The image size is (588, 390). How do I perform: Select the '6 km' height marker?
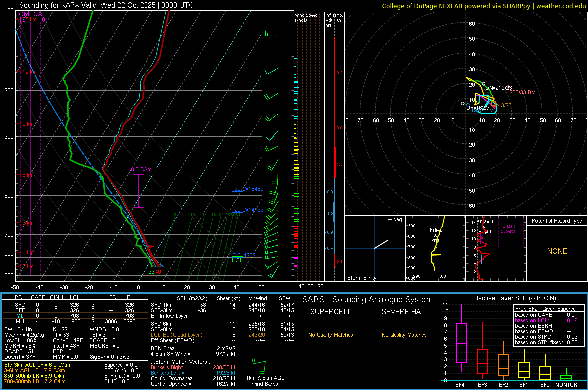(28, 175)
